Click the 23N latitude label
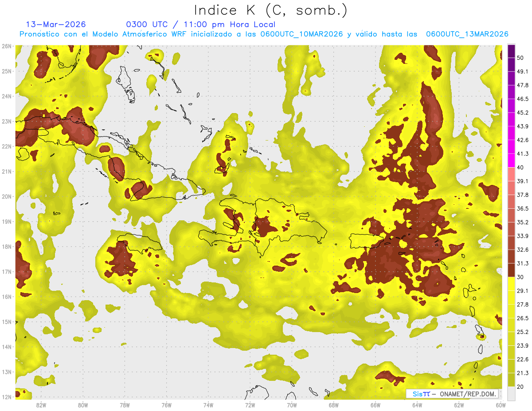532x411 pixels. tap(7, 121)
